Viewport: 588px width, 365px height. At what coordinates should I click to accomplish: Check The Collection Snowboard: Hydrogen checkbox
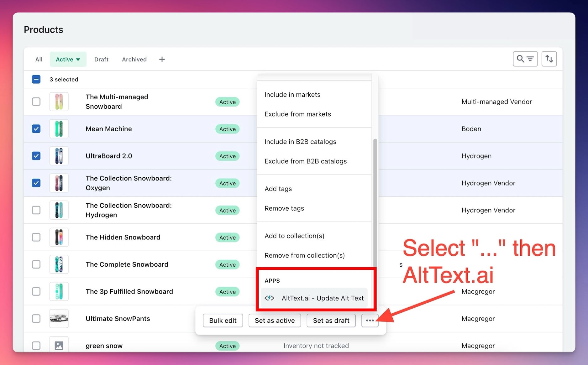coord(36,210)
